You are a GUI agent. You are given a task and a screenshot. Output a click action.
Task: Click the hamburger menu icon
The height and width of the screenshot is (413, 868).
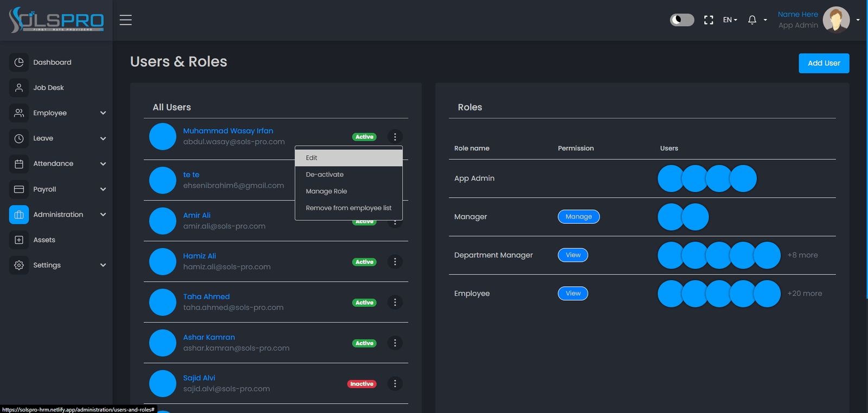click(x=126, y=20)
